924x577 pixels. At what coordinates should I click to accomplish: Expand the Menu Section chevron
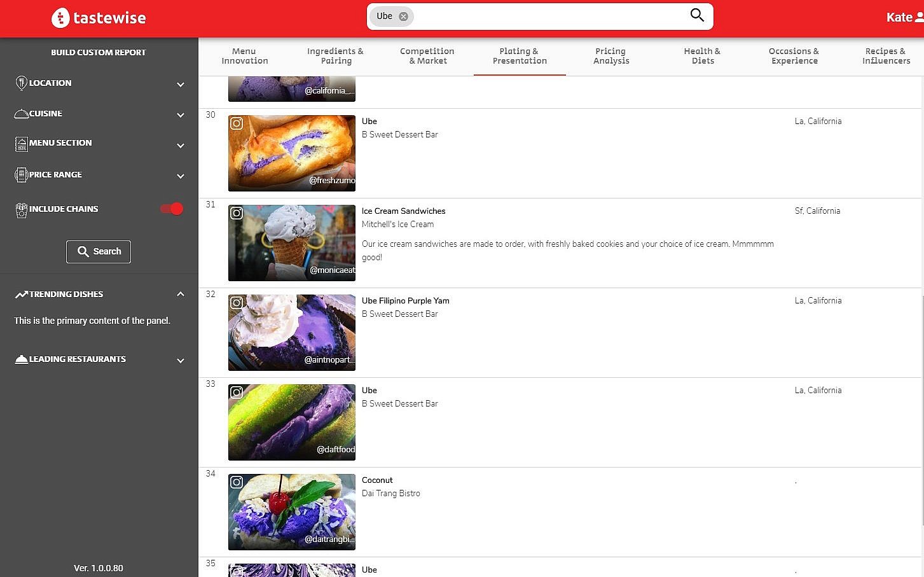pos(181,145)
